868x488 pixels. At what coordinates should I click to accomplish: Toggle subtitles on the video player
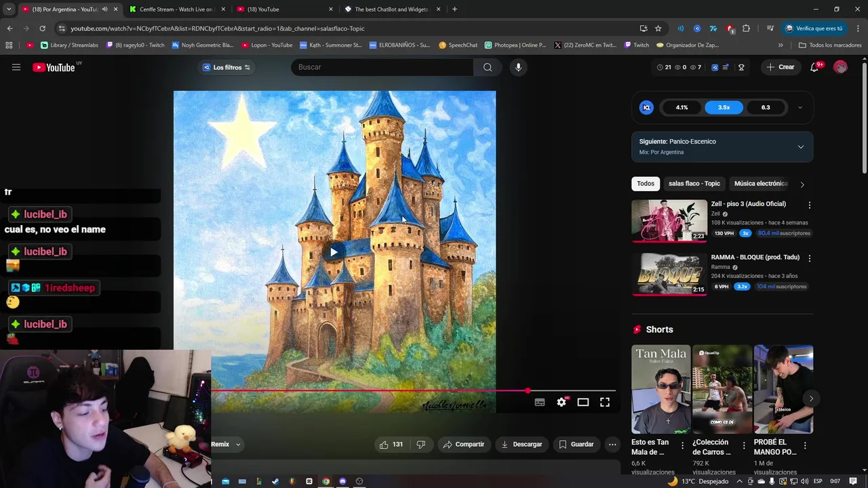[540, 403]
